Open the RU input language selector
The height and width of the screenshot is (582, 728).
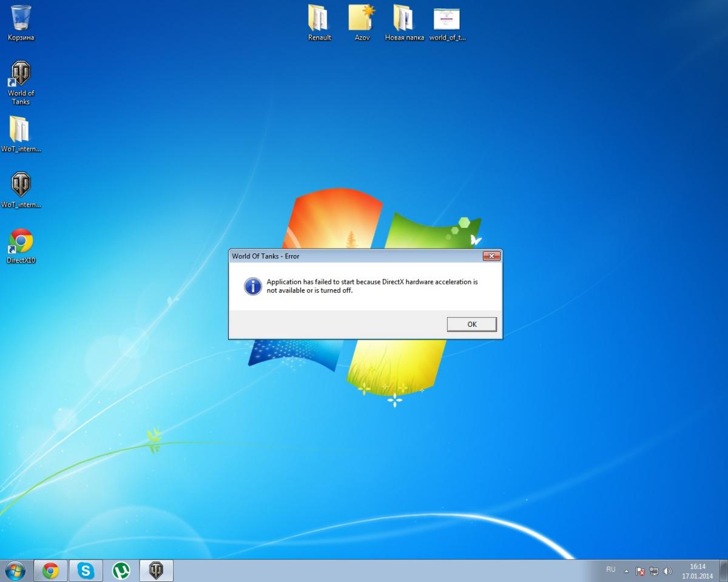click(x=610, y=570)
